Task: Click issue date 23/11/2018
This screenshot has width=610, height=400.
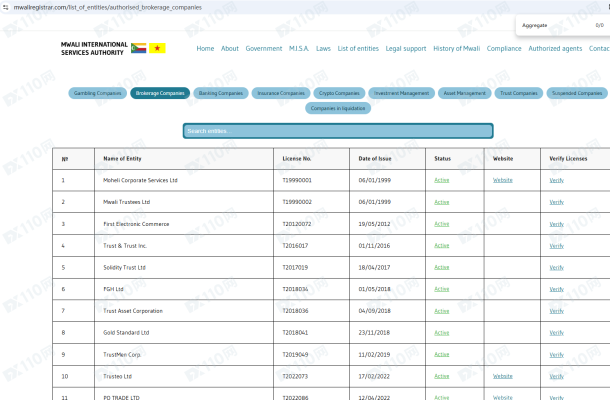Action: tap(374, 333)
